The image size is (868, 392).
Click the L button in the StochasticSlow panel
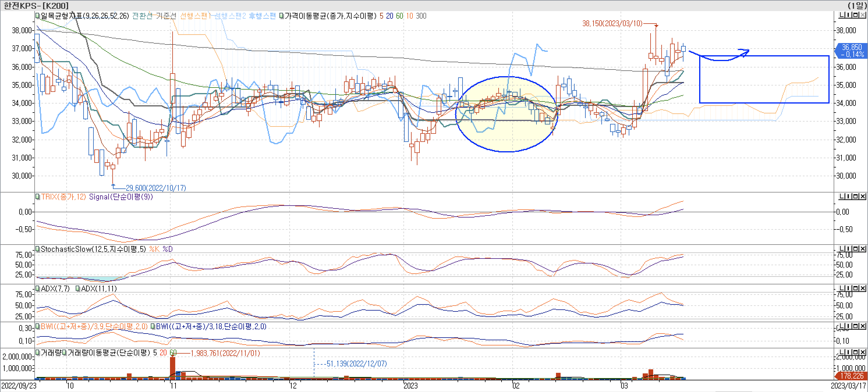(842, 249)
